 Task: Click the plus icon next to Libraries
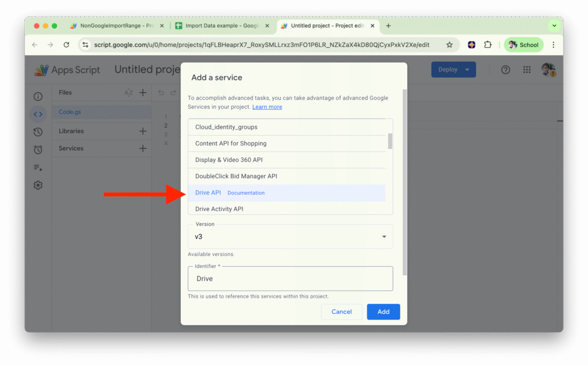click(x=143, y=131)
